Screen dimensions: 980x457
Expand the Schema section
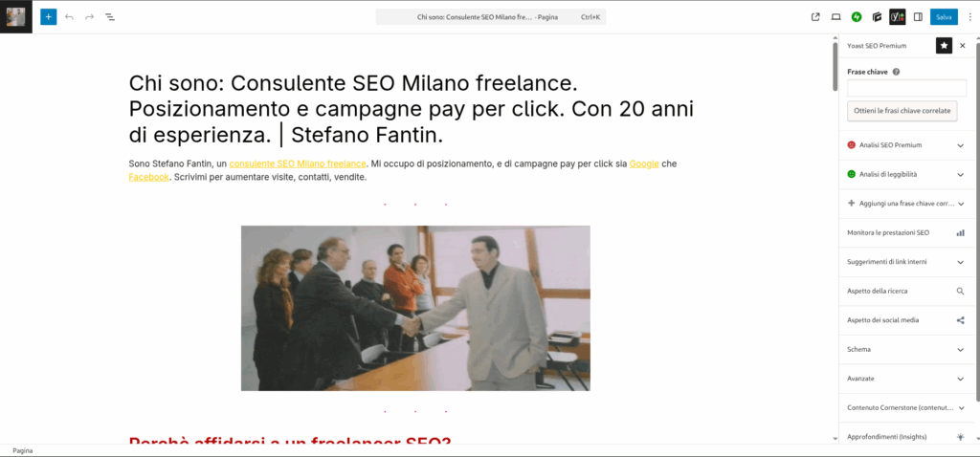[x=905, y=350]
